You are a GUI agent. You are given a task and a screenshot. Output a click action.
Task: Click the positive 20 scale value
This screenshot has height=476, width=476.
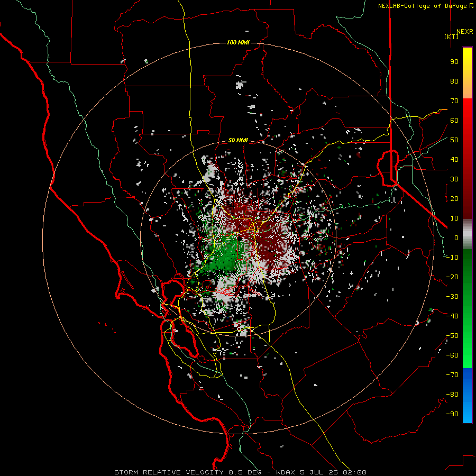point(454,198)
